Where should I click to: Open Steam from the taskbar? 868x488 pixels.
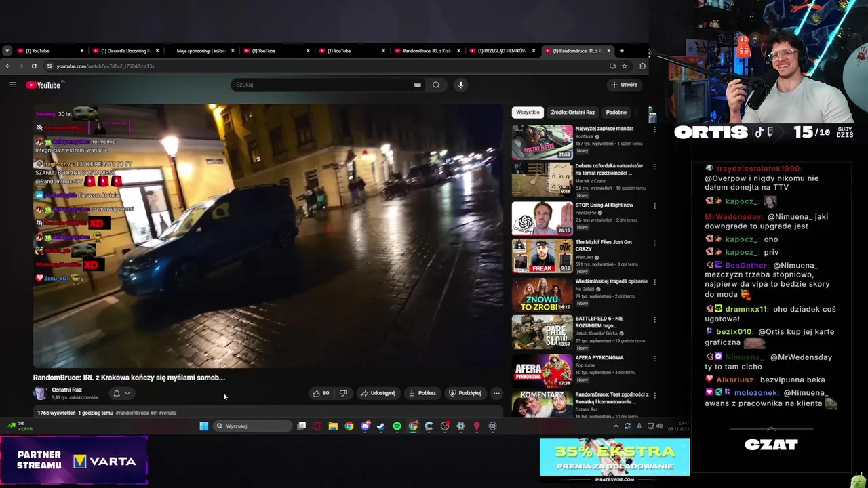(x=380, y=426)
